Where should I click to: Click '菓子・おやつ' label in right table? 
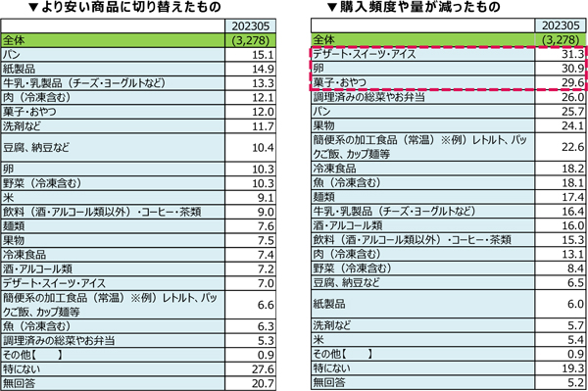(340, 82)
